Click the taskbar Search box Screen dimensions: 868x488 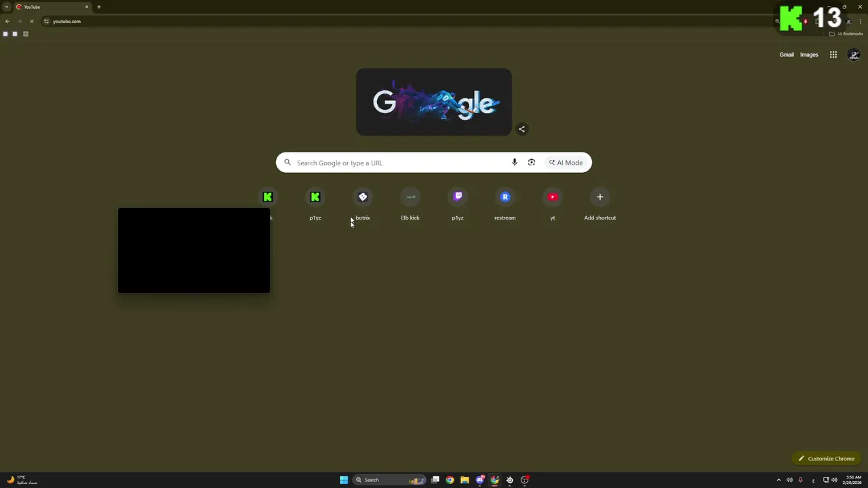pyautogui.click(x=390, y=480)
